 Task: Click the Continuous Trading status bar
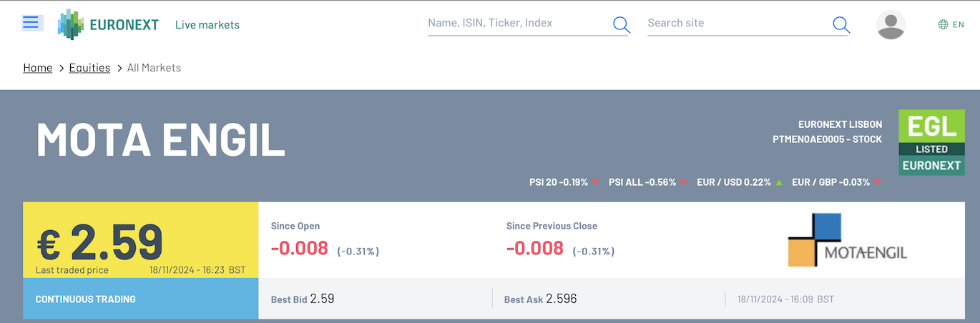point(140,299)
